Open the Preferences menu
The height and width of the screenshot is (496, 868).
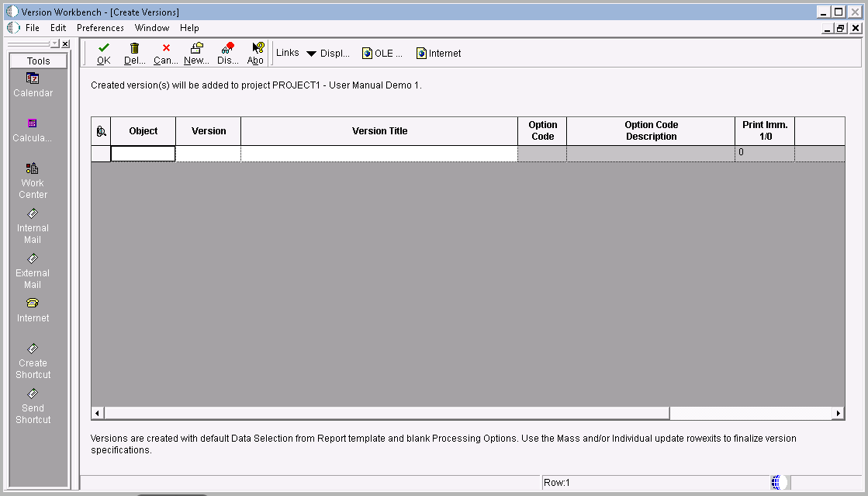point(100,27)
